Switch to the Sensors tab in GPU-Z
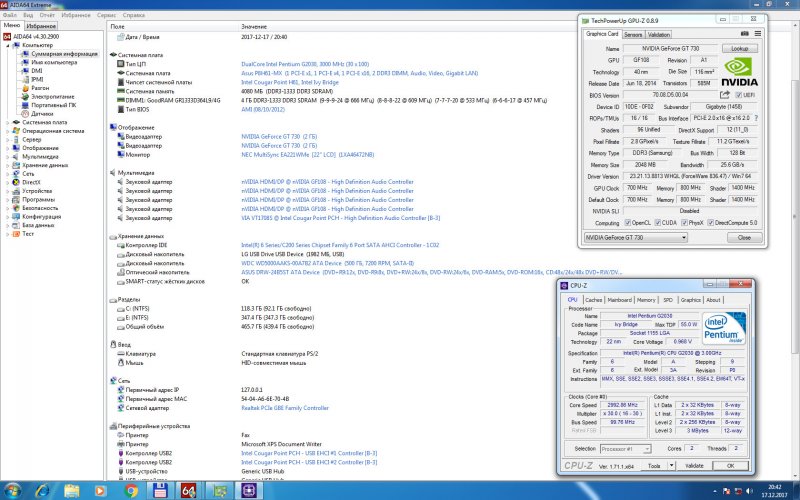Screen dimensions: 800x500 (x=634, y=33)
